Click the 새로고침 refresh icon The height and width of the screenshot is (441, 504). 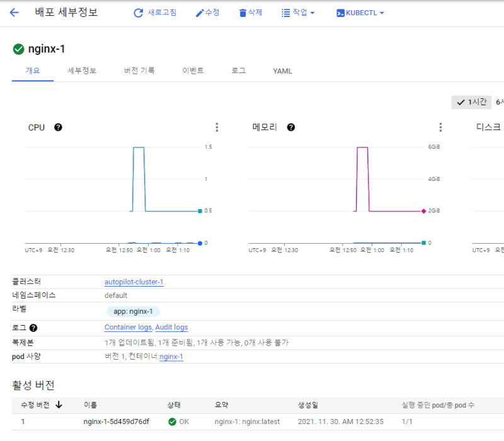click(138, 13)
